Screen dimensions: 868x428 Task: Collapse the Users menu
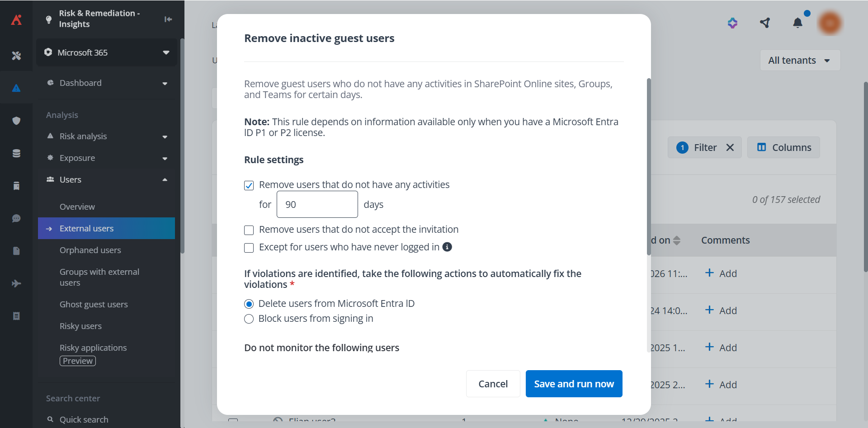click(107, 180)
